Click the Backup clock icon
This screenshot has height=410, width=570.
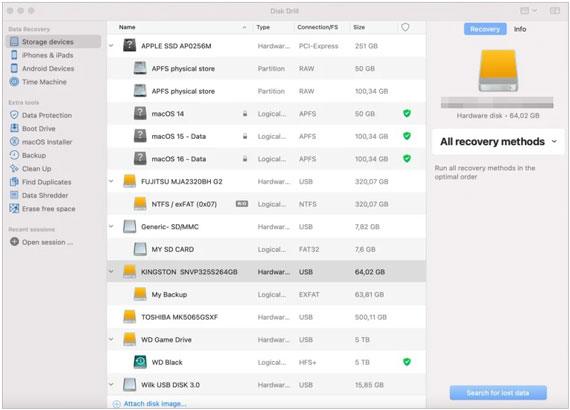14,155
